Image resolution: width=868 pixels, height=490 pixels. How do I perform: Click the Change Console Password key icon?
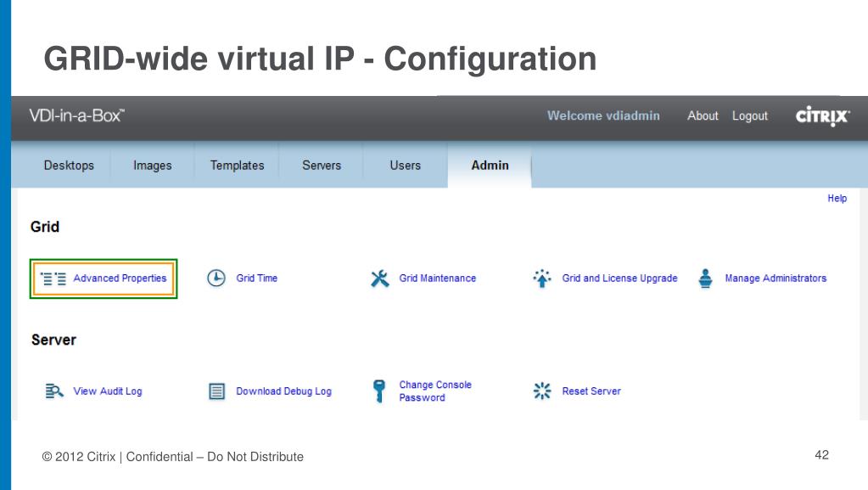click(x=379, y=391)
